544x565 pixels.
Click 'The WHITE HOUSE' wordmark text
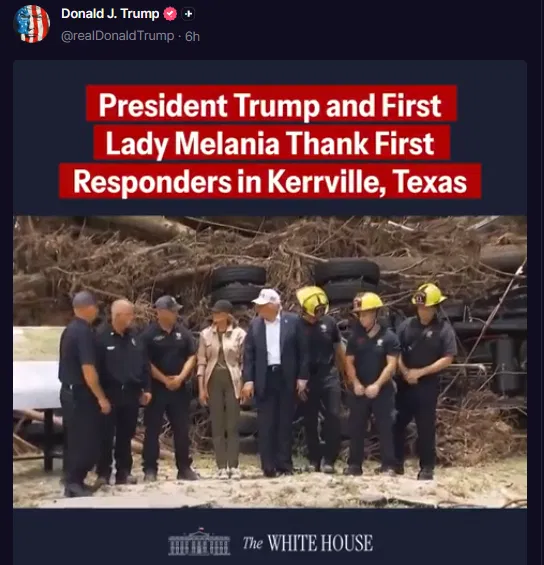308,543
